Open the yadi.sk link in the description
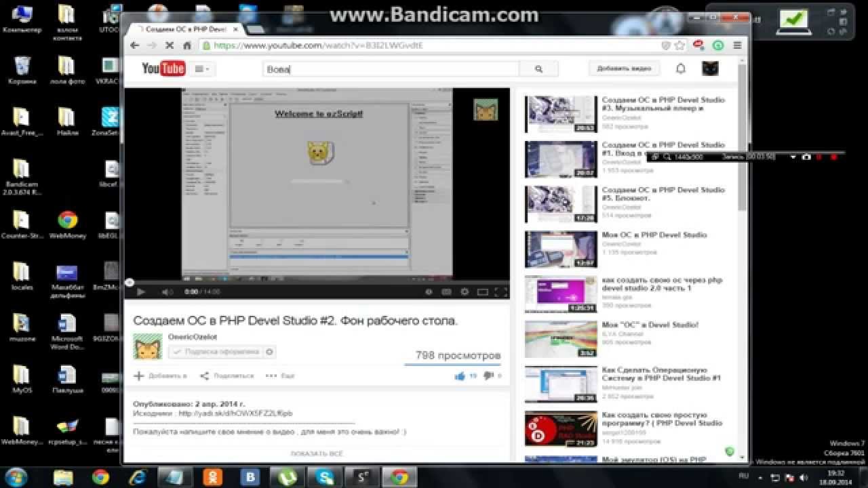 click(236, 413)
